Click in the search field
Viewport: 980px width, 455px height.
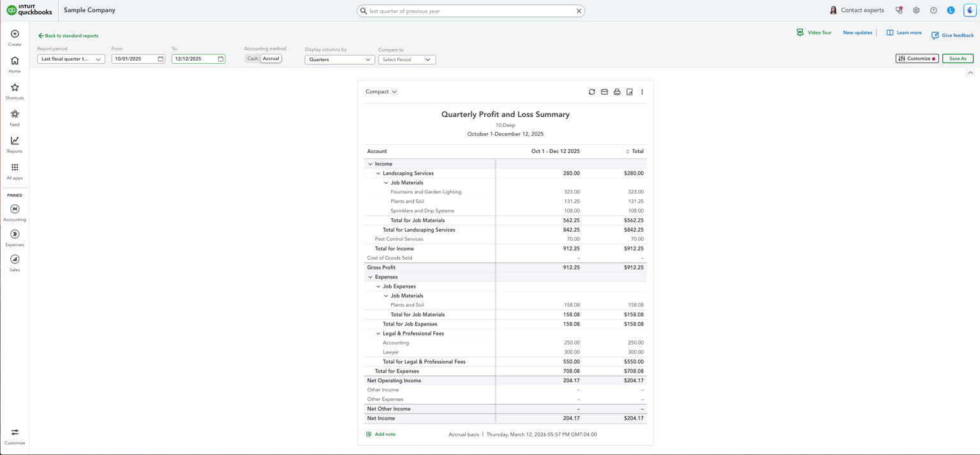469,11
